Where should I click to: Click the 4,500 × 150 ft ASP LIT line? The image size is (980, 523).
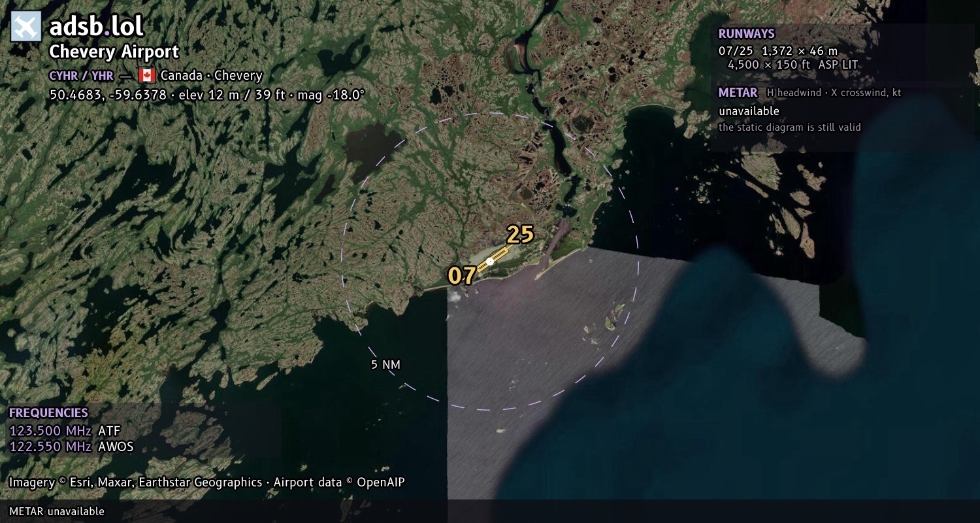click(x=792, y=65)
